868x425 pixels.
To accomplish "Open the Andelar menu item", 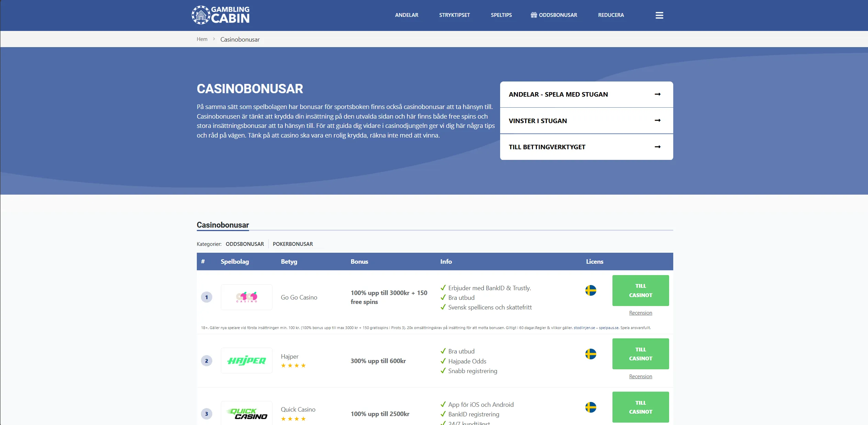I will coord(406,15).
